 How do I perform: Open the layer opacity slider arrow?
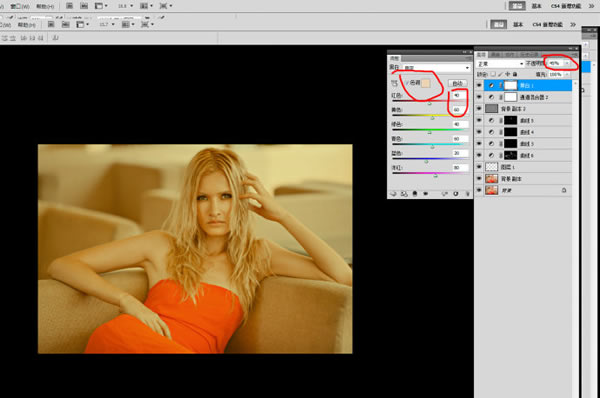[x=567, y=63]
